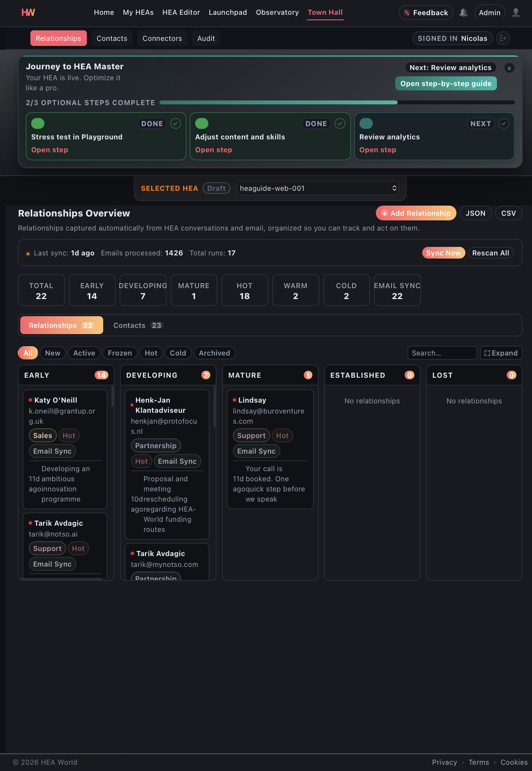Click Sync Now button
The image size is (532, 771).
(x=444, y=253)
